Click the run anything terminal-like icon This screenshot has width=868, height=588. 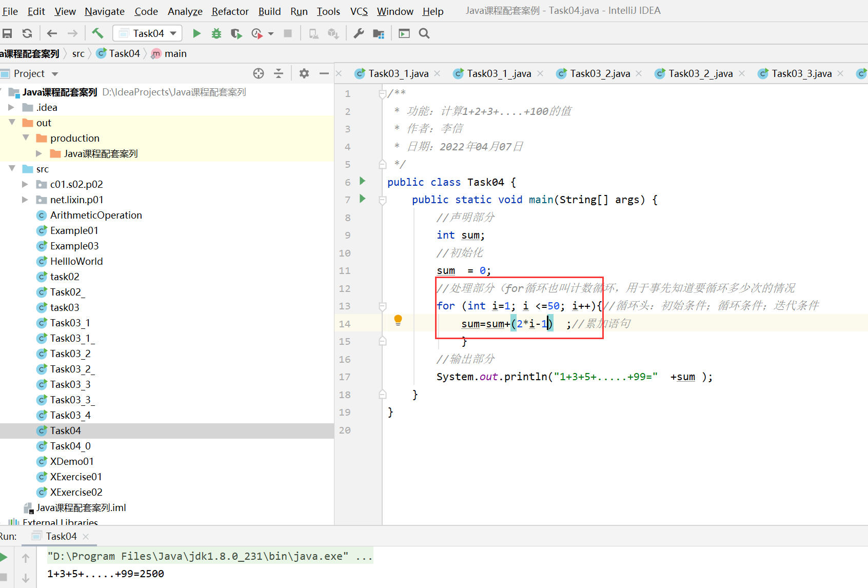point(404,33)
